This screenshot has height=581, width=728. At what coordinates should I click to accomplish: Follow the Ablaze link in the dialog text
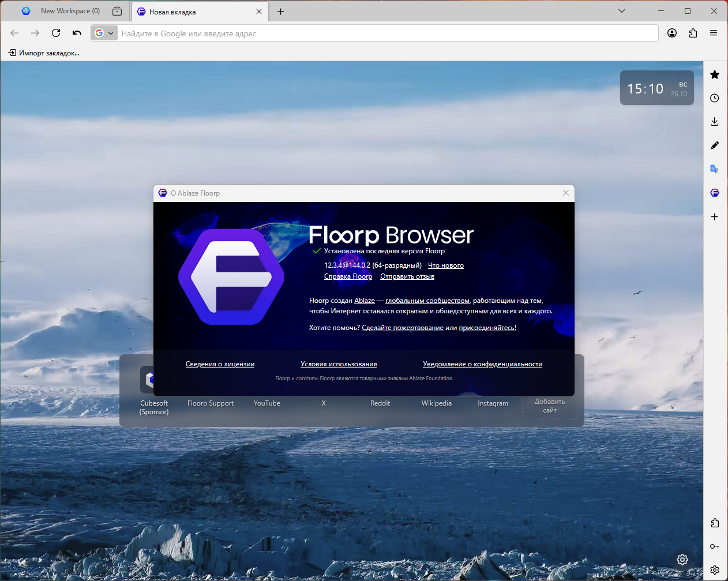(365, 301)
